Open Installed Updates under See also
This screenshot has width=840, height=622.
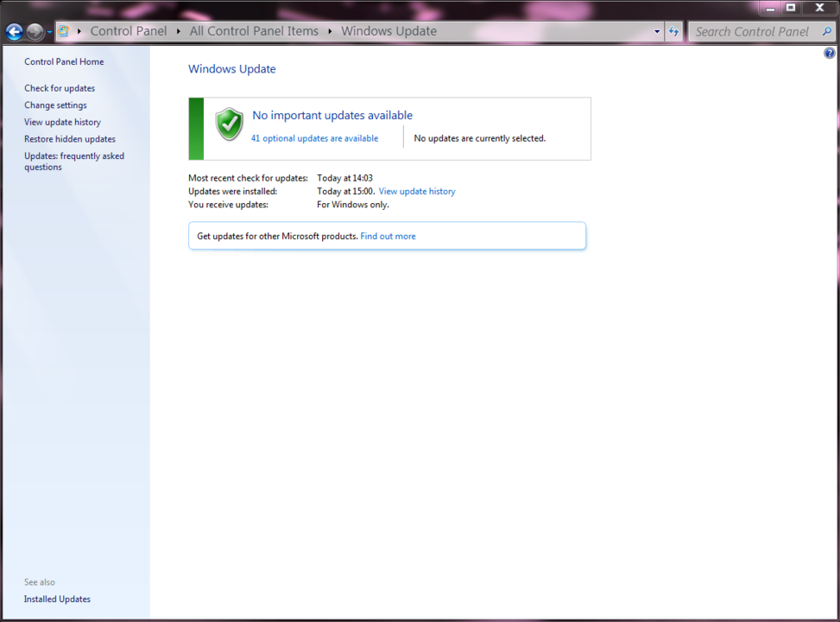(x=57, y=599)
